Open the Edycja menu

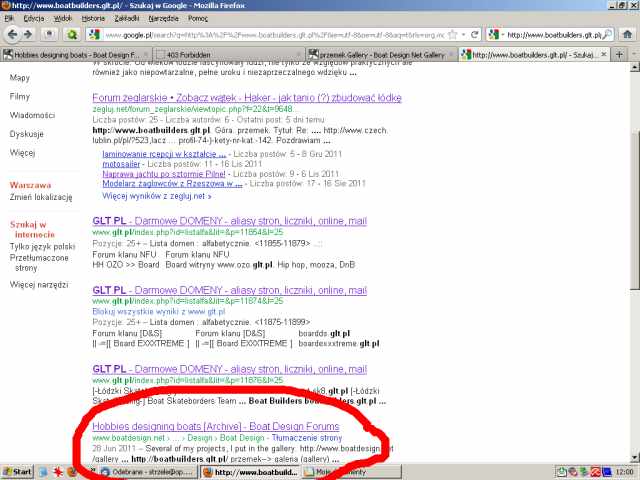tap(33, 18)
